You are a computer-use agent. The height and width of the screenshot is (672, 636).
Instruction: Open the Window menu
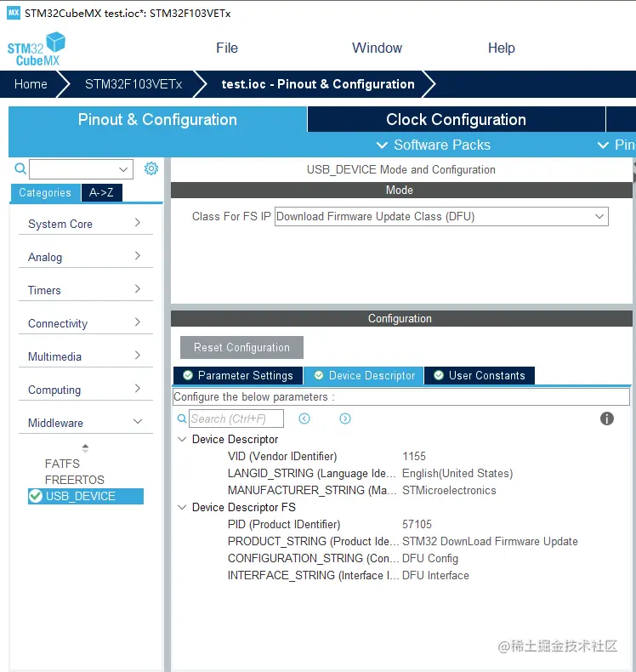[x=377, y=48]
